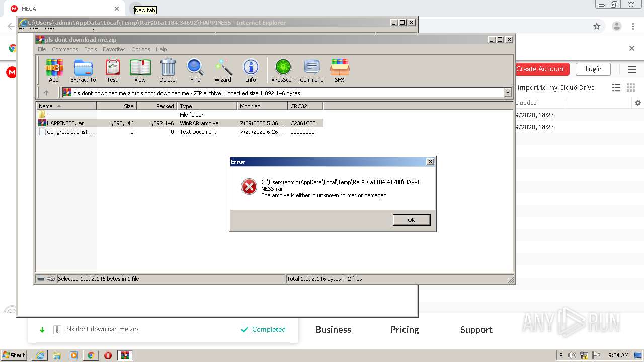Screen dimensions: 644x362
Task: Run the Test archive tool
Action: coord(112,70)
